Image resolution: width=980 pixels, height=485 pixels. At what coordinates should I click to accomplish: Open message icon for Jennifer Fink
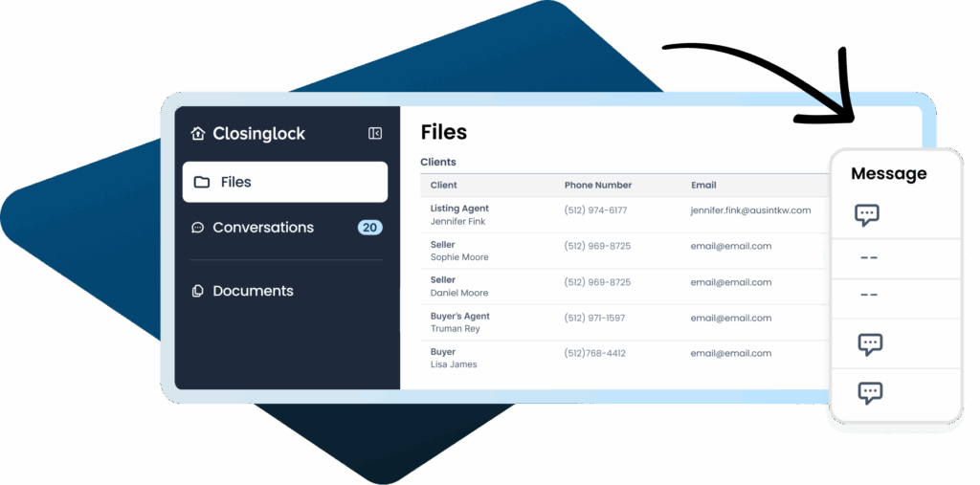point(867,214)
